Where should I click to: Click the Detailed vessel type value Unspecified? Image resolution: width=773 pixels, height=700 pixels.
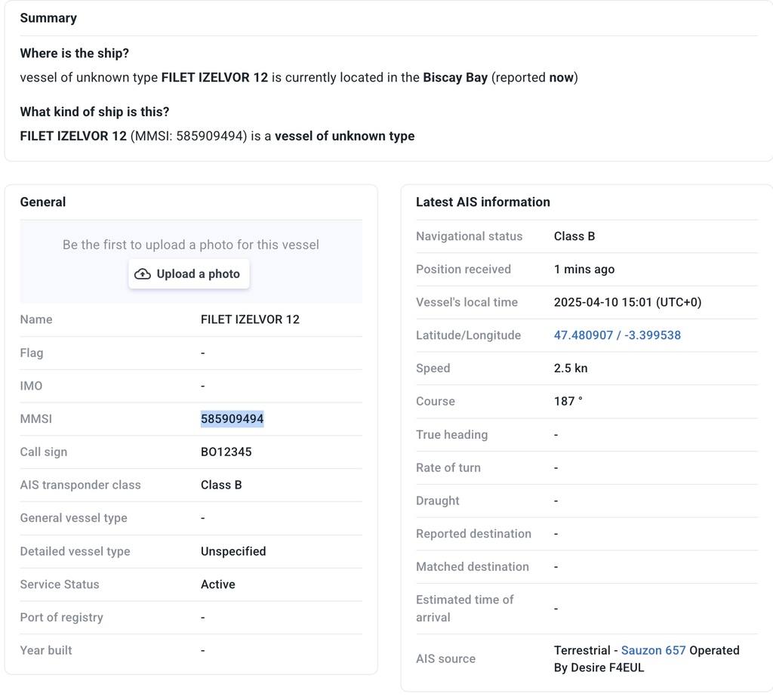coord(233,551)
